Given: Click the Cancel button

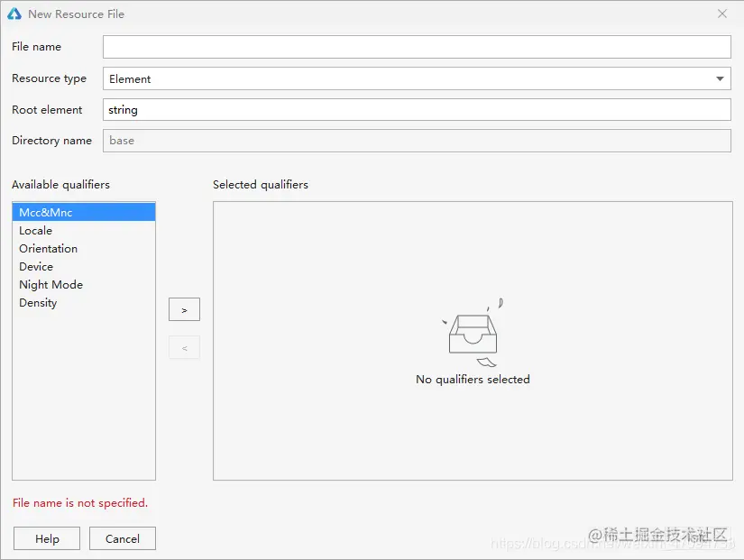Looking at the screenshot, I should pos(123,538).
